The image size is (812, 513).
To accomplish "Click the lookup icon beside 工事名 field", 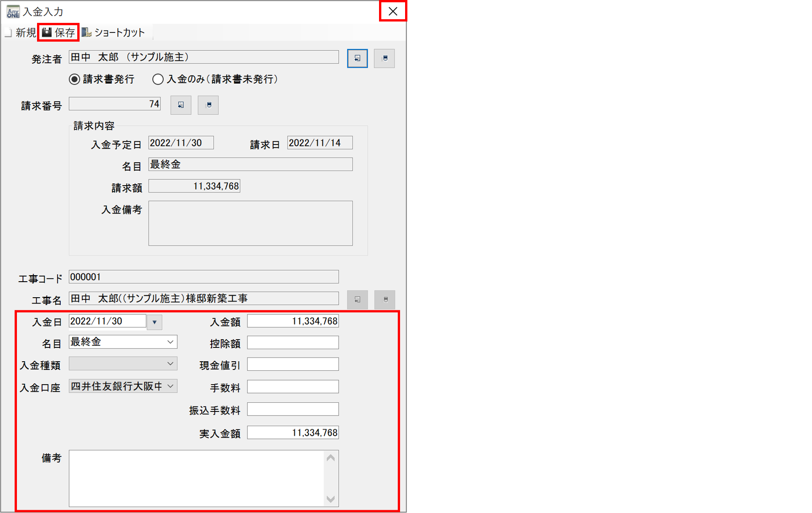I will 357,300.
